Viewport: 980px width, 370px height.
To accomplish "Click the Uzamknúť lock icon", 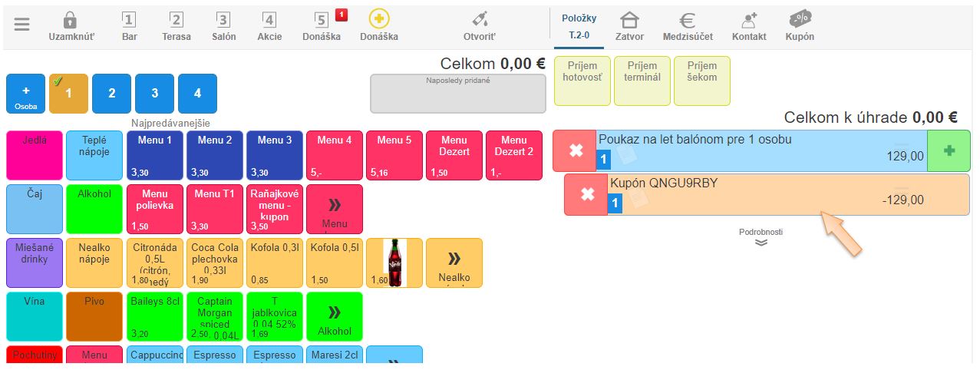I will (71, 21).
